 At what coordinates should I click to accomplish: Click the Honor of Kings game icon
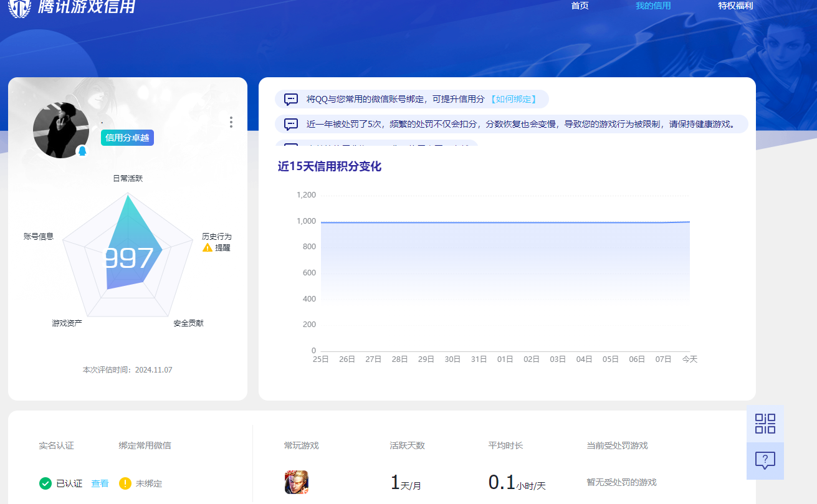(x=297, y=482)
